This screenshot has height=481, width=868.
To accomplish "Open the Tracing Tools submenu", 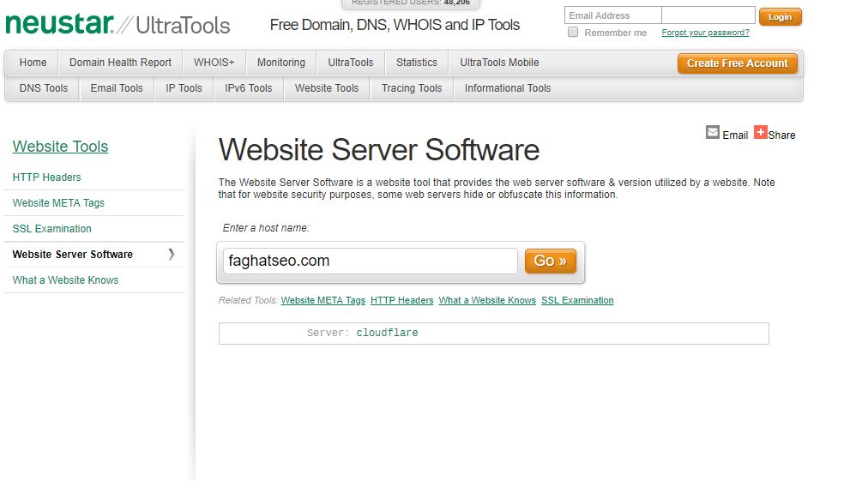I will click(412, 88).
